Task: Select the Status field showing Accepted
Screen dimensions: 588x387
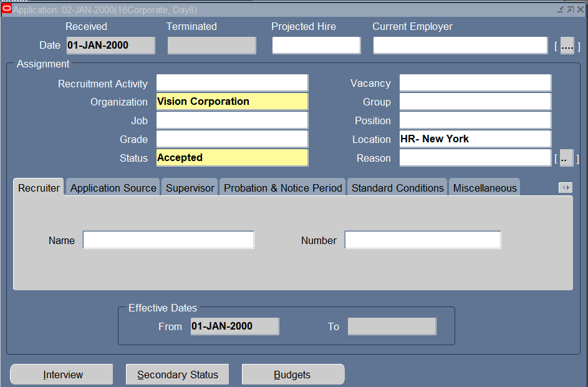Action: coord(232,158)
